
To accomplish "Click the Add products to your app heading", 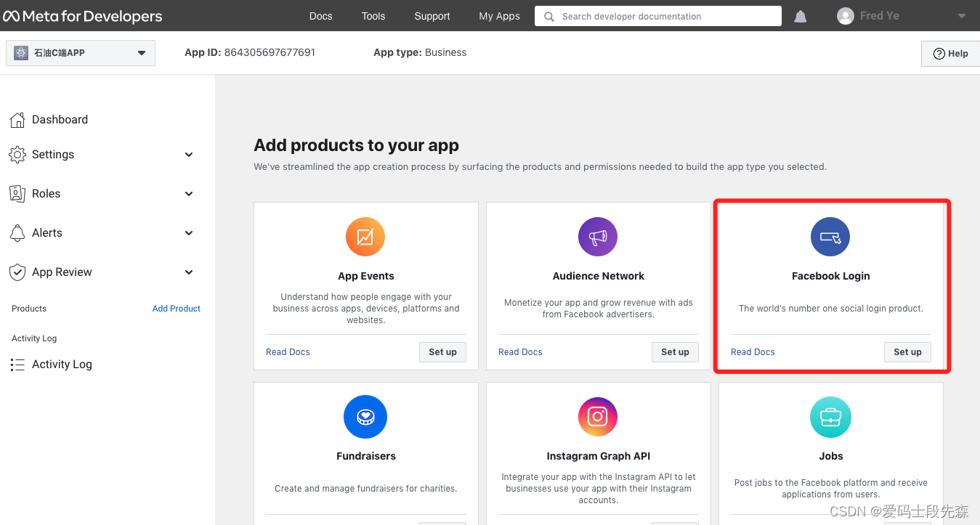I will coord(356,145).
